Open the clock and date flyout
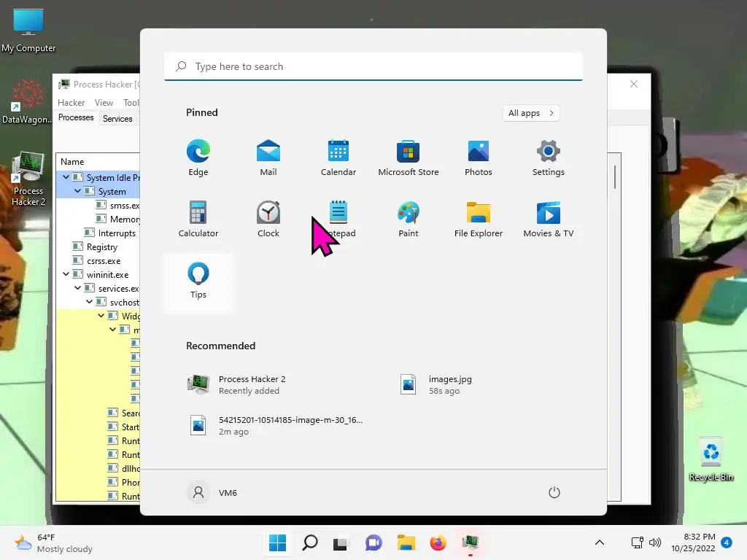747x560 pixels. tap(693, 542)
